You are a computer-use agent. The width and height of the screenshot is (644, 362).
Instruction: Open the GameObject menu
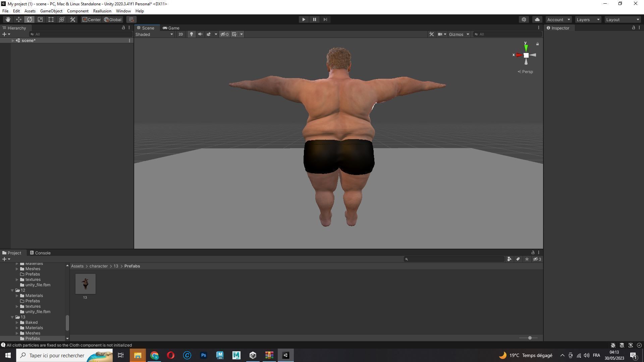pos(51,11)
